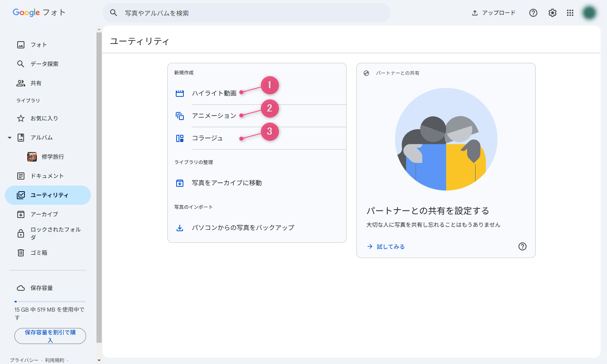Screen dimensions: 607x364
Task: Click the パートナーとの共有 compass icon
Action: 366,73
